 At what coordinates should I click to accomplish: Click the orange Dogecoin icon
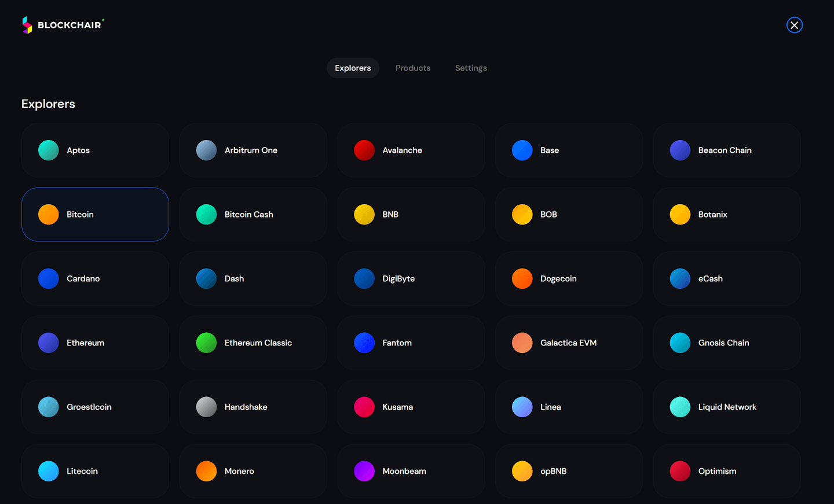click(522, 278)
